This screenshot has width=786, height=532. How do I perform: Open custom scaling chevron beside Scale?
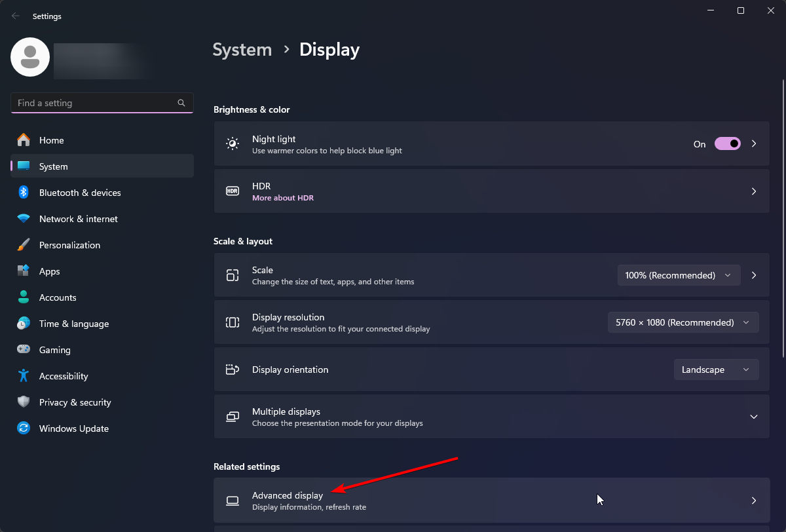coord(754,275)
